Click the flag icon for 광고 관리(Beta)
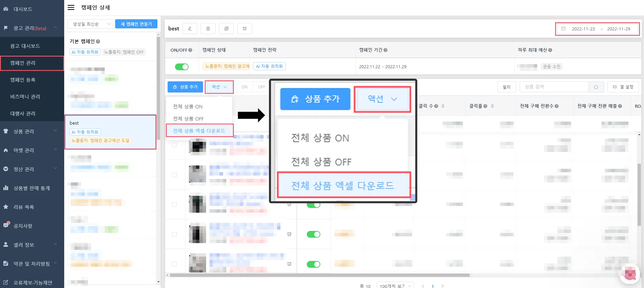Screen dimensions: 644x288 [6, 28]
